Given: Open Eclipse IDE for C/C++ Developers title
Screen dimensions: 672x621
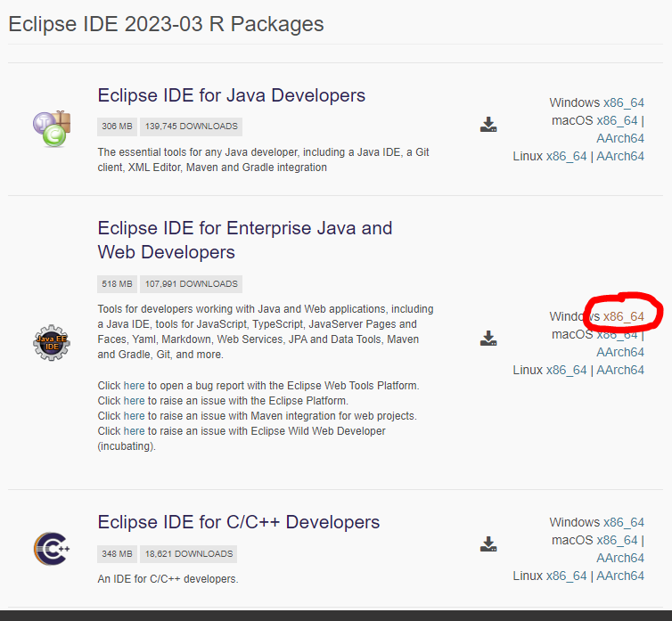Looking at the screenshot, I should (x=239, y=522).
